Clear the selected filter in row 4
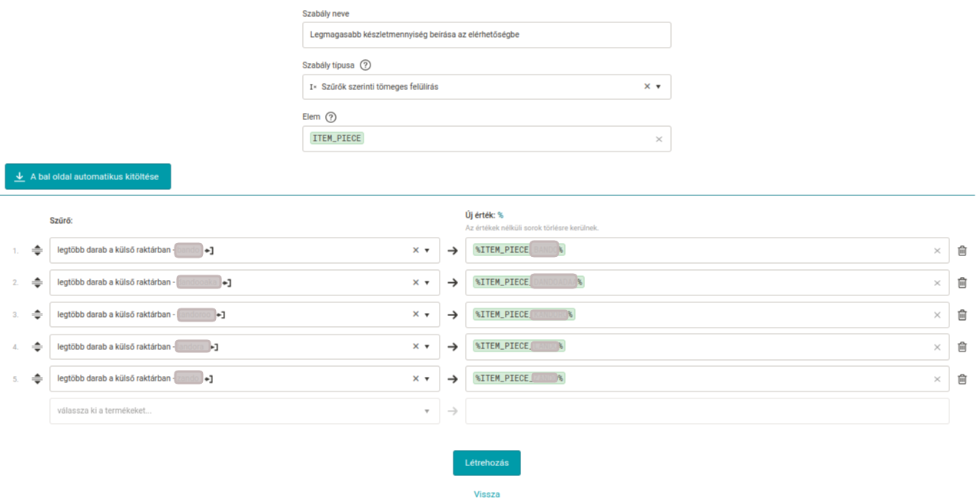 pyautogui.click(x=416, y=347)
